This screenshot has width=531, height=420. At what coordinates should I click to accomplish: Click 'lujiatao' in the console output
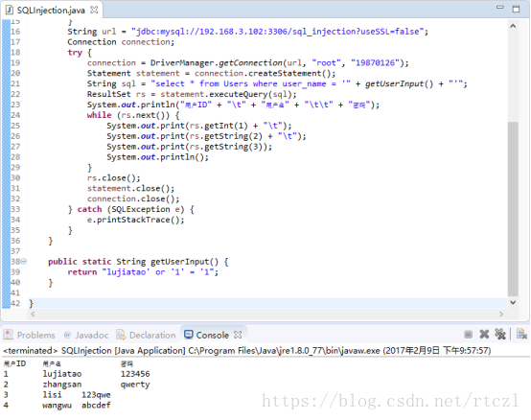tap(62, 374)
